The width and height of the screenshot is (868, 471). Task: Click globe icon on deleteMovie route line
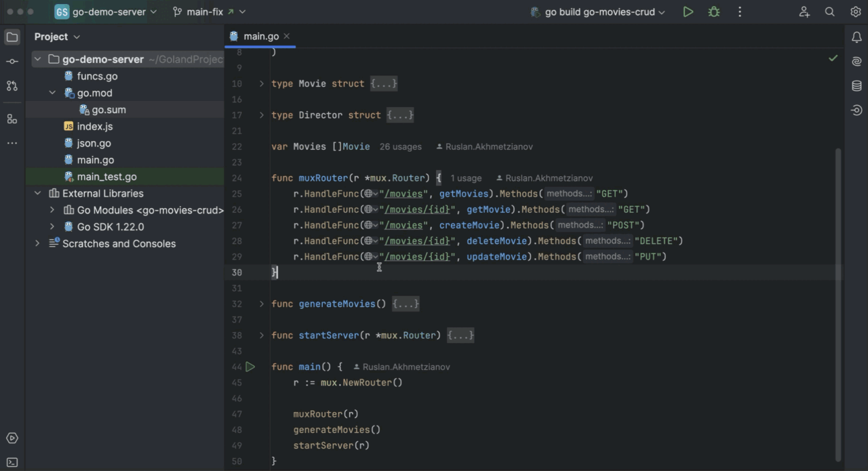(371, 241)
